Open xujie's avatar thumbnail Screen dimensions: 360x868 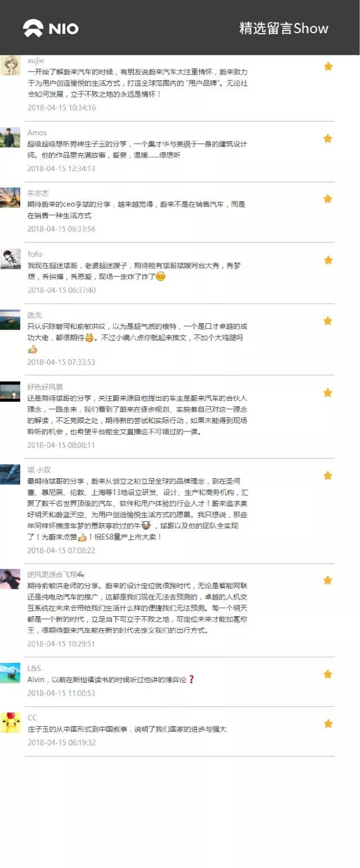10,65
